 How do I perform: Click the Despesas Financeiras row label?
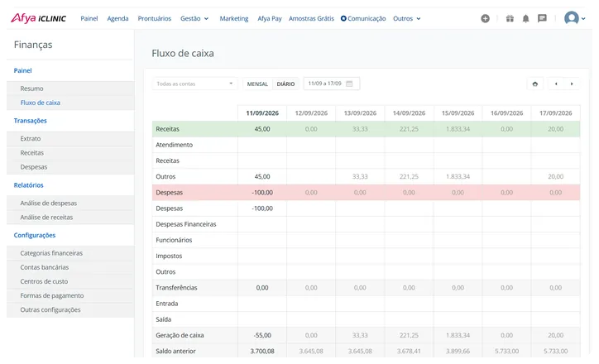point(186,224)
